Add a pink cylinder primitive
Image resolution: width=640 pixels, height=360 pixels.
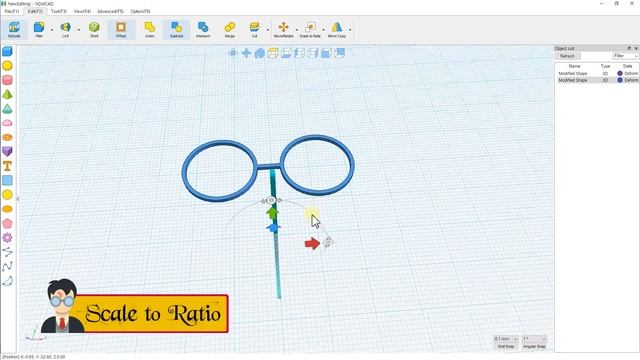[x=7, y=80]
